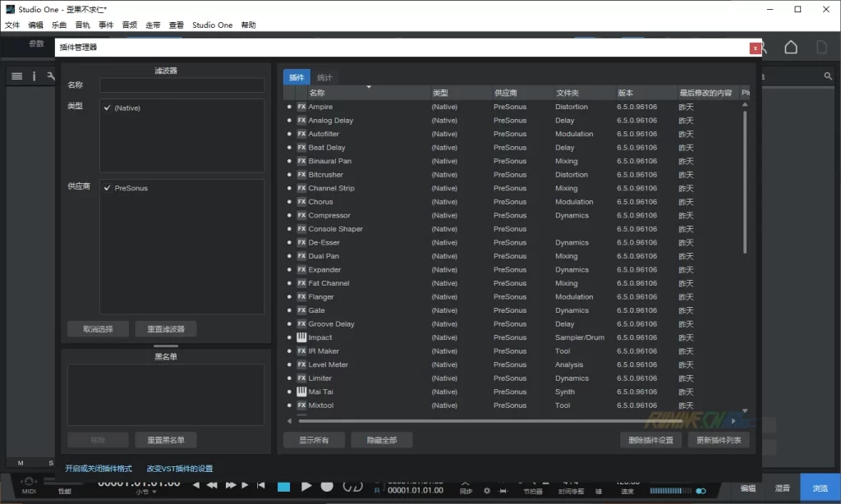Image resolution: width=841 pixels, height=504 pixels.
Task: Uncheck the (Native) type filter
Action: (107, 108)
